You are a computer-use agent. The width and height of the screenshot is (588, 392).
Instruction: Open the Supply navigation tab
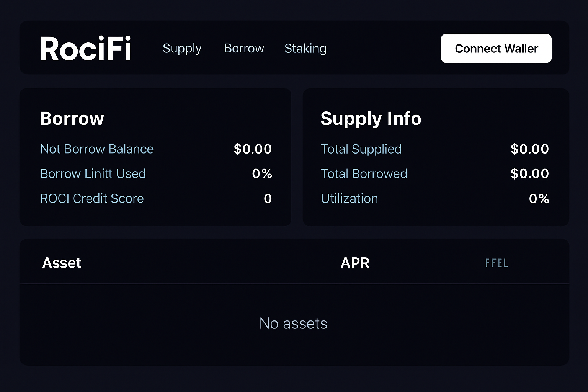tap(182, 49)
